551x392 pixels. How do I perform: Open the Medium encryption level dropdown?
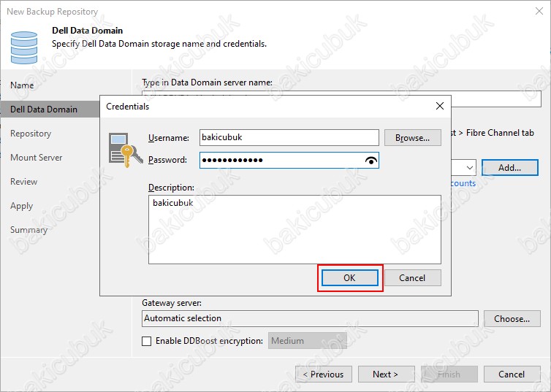[x=308, y=341]
